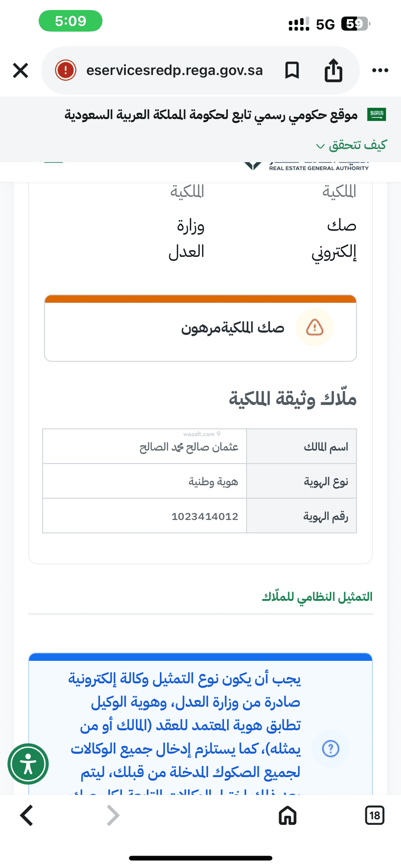
Task: Close the in-app browser with X
Action: [x=21, y=70]
